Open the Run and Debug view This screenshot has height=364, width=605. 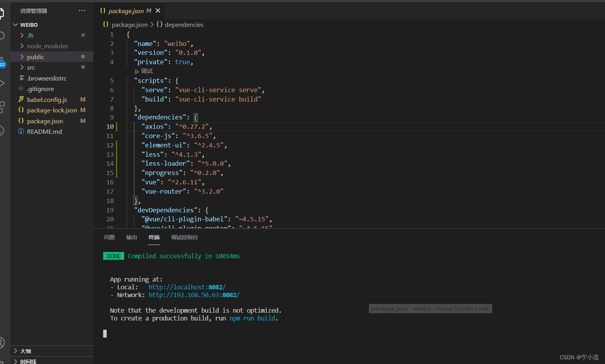coord(2,83)
